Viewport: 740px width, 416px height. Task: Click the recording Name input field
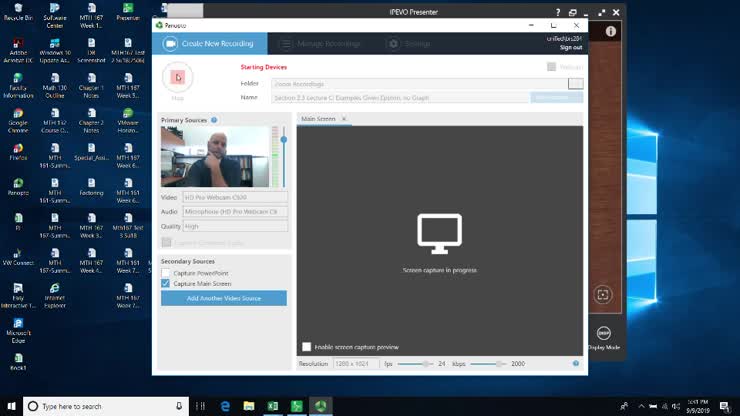(400, 98)
